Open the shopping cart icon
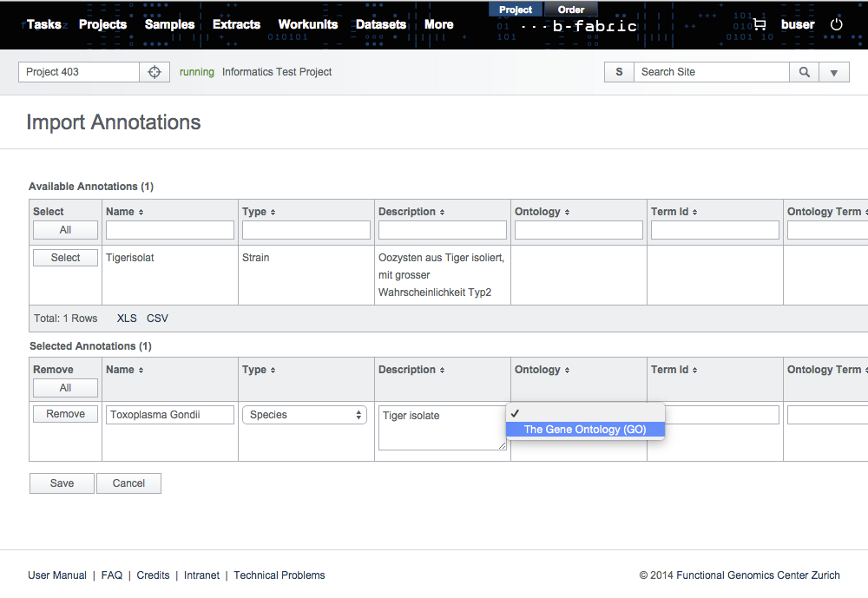This screenshot has width=868, height=598. click(x=759, y=24)
